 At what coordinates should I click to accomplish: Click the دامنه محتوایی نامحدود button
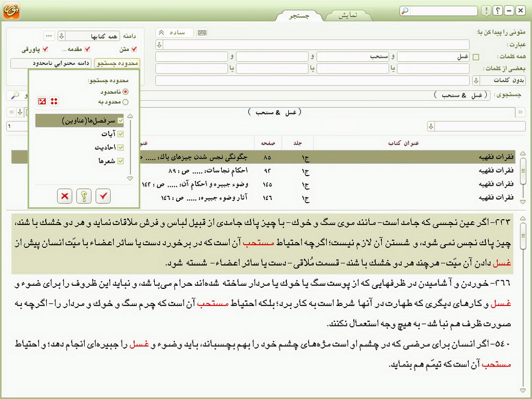click(x=51, y=63)
